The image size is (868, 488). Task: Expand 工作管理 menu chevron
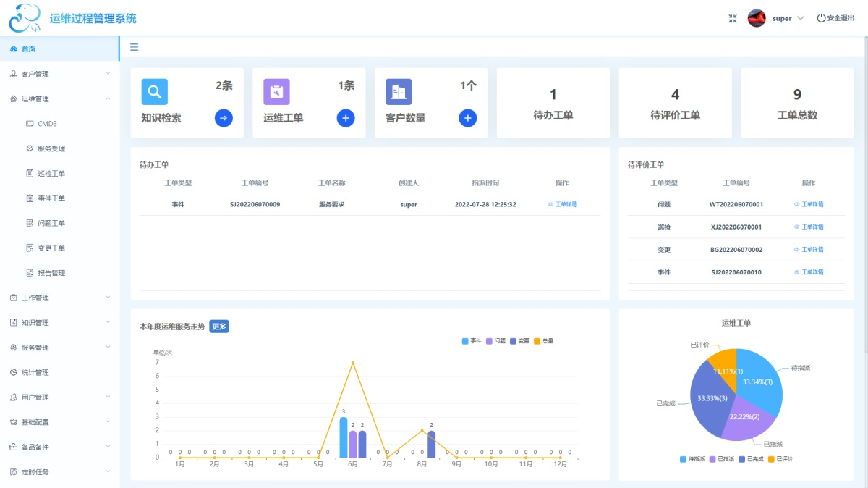click(108, 298)
